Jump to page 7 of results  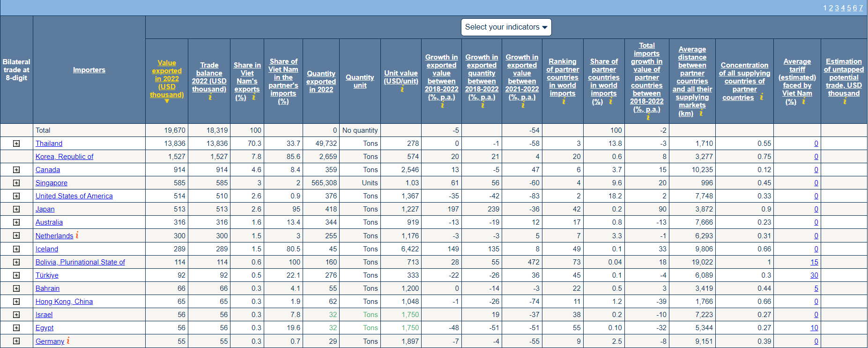(x=861, y=8)
